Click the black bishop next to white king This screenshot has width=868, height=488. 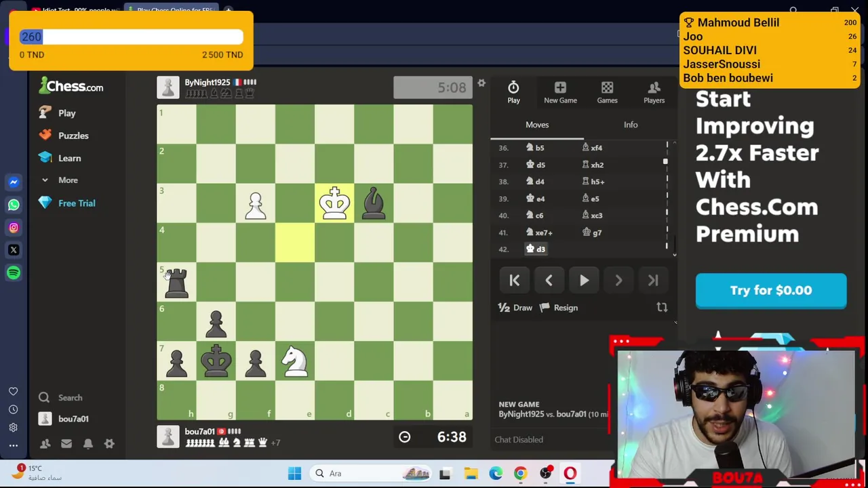[x=374, y=203]
